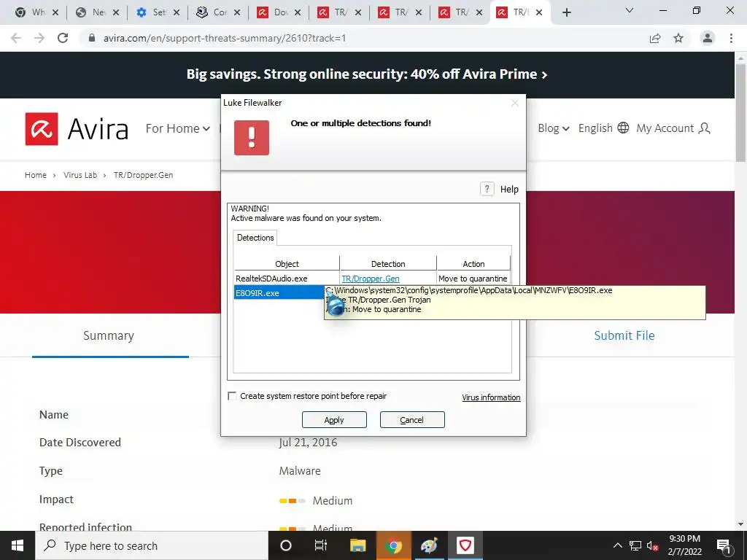Open the Windows Start menu
Screen dimensions: 747x560
coord(18,545)
